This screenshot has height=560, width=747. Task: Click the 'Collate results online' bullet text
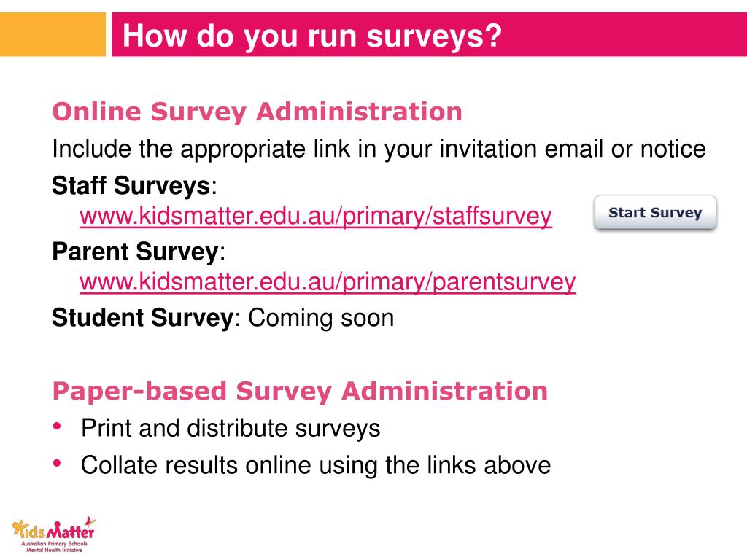coord(316,465)
